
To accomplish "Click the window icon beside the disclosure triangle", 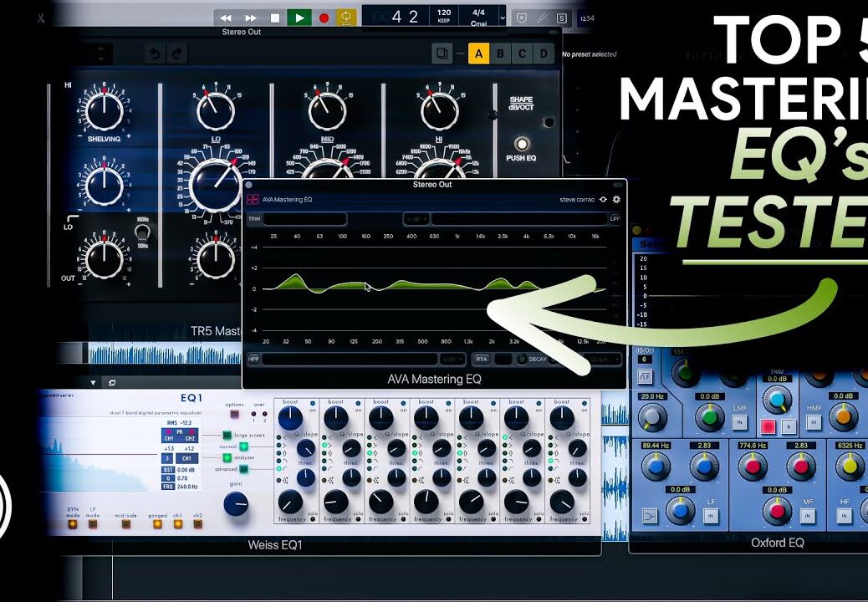I will point(112,383).
